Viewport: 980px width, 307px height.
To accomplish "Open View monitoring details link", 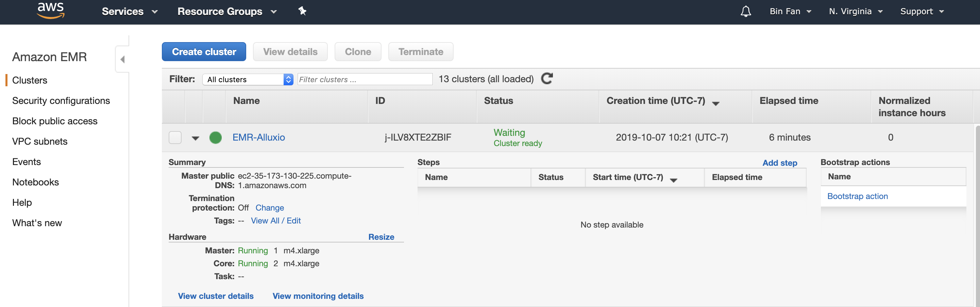I will pyautogui.click(x=318, y=296).
